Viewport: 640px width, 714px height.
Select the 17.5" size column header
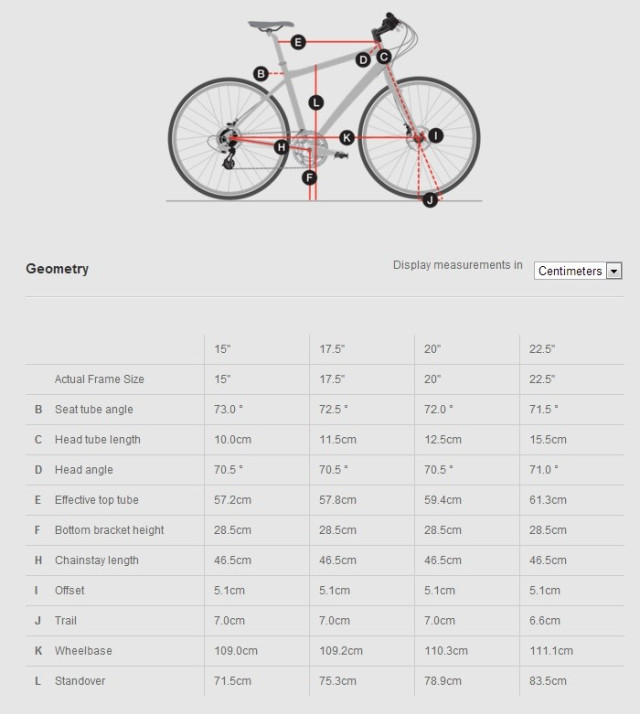point(333,349)
